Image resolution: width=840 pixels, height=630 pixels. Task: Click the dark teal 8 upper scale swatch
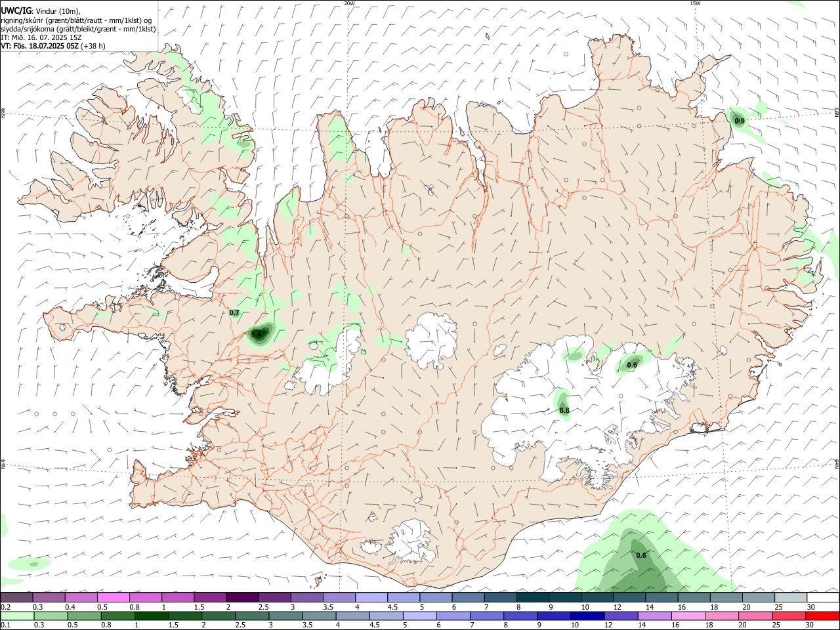point(533,597)
